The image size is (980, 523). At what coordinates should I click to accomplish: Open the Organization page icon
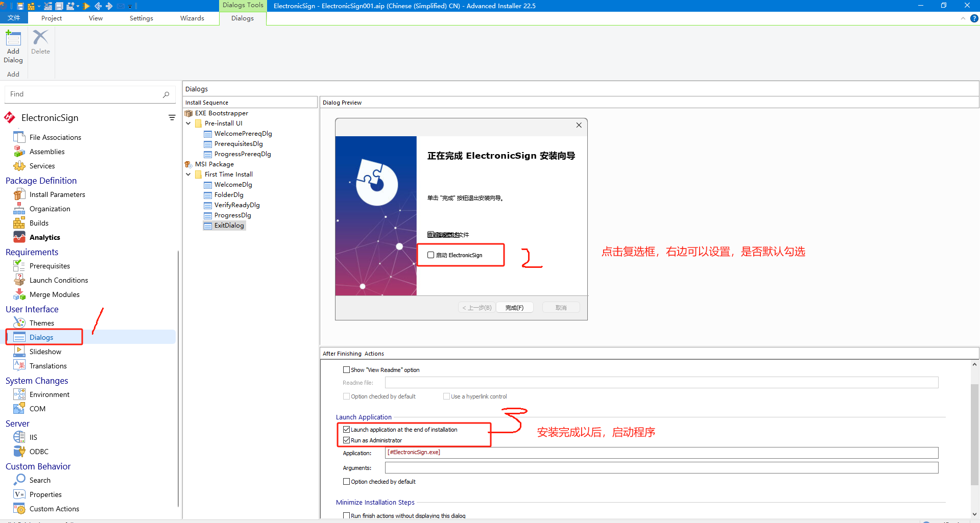tap(19, 209)
